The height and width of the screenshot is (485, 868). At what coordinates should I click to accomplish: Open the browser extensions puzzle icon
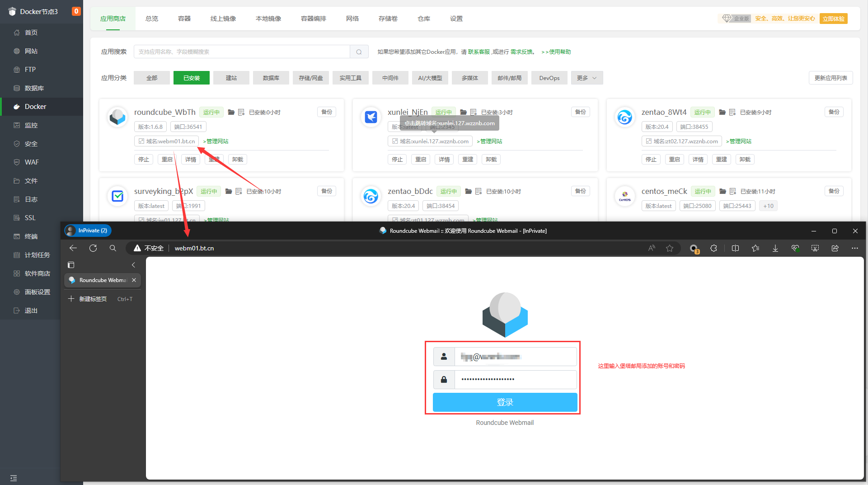tap(713, 248)
